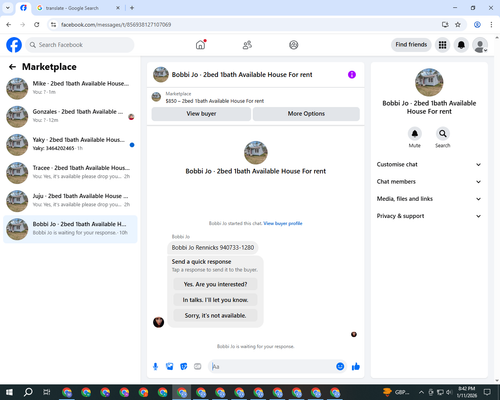Select the Bobbi Jo conversation row

[70, 229]
